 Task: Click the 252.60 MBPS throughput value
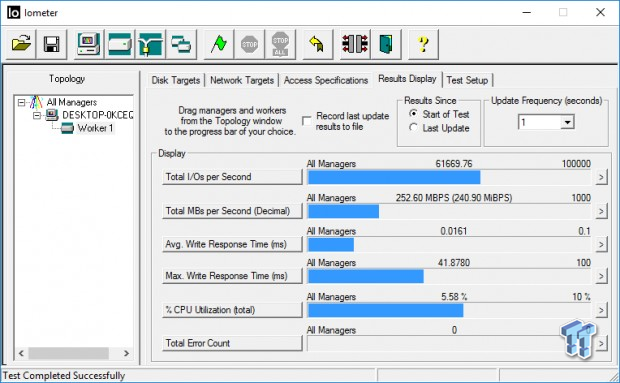click(454, 198)
